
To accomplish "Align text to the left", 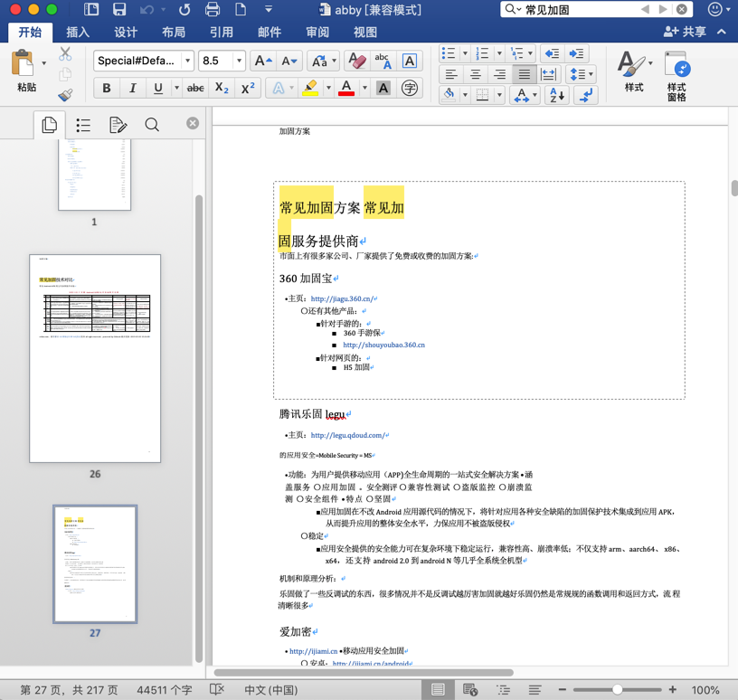I will 451,74.
